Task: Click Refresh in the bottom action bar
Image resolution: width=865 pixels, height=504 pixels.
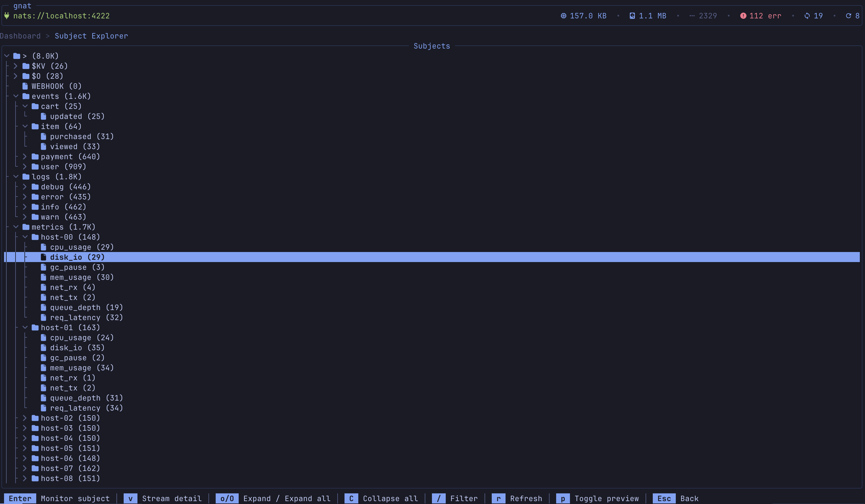Action: pyautogui.click(x=498, y=498)
